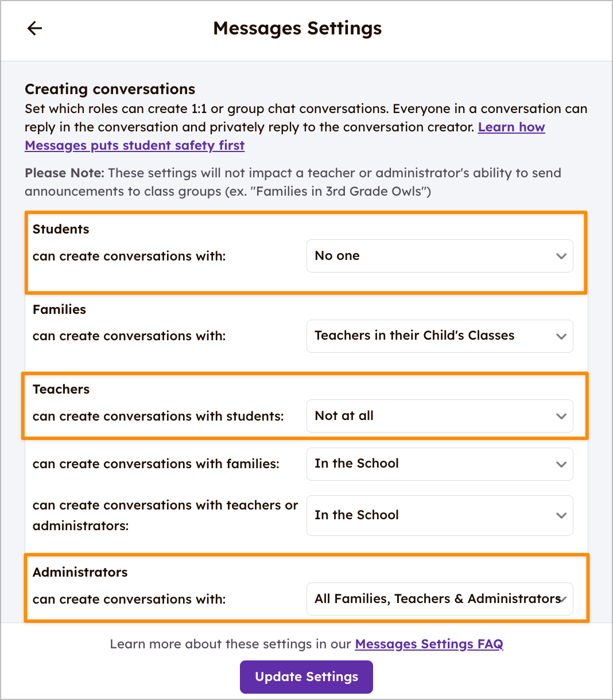Click the chevron for Teachers' conversations with families
Viewport: 613px width, 700px height.
click(561, 464)
